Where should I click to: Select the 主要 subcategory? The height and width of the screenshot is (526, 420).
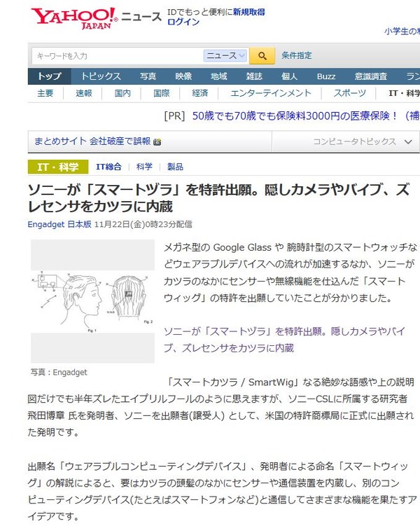(45, 93)
